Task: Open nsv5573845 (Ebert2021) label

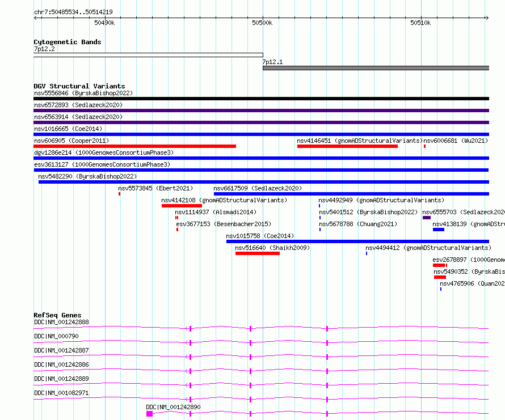Action: coord(155,188)
